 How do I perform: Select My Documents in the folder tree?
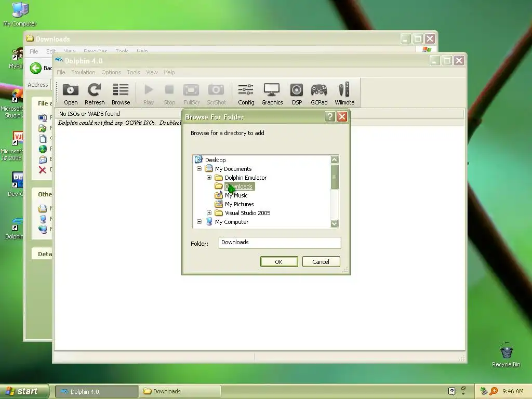pyautogui.click(x=233, y=169)
